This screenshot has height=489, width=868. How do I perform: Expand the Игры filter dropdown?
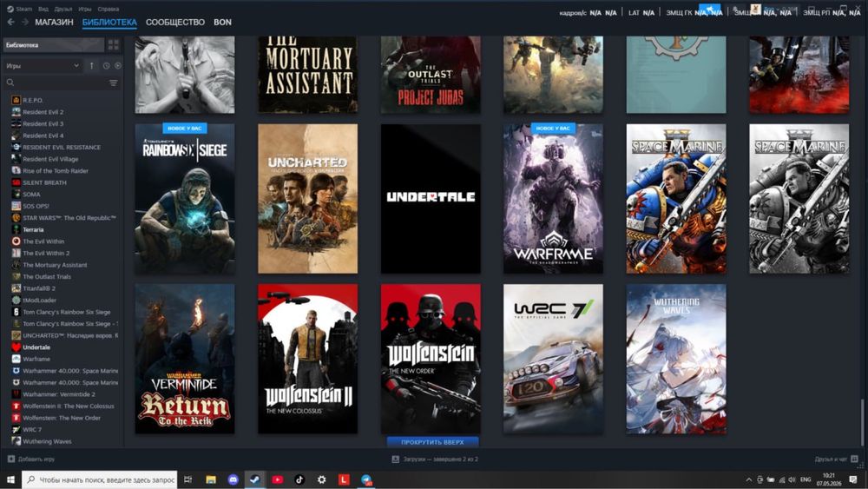(43, 65)
